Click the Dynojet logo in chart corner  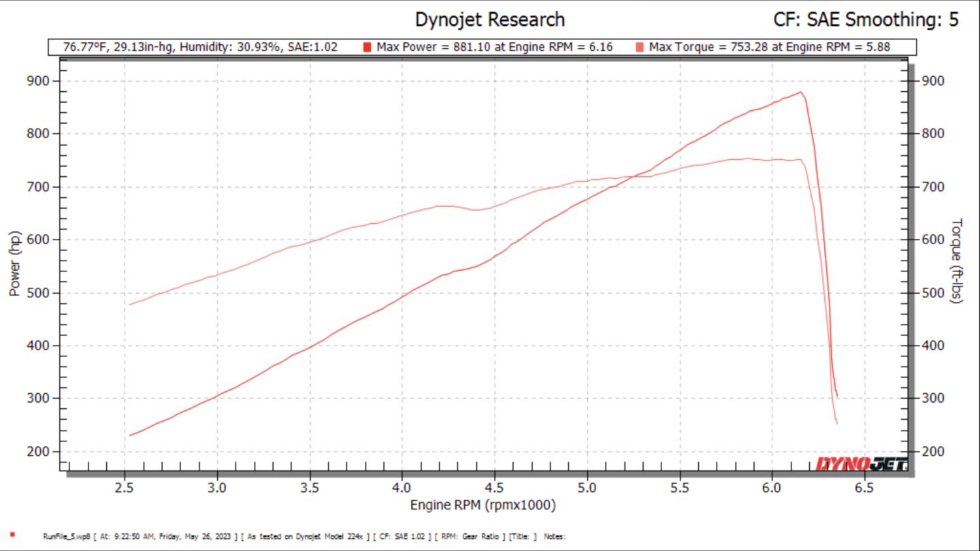click(x=862, y=465)
